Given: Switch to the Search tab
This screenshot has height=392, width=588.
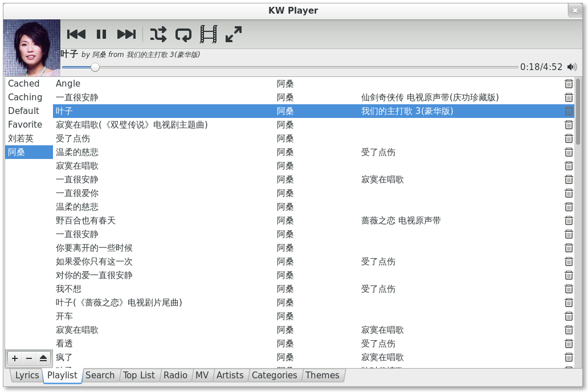Looking at the screenshot, I should click(100, 375).
